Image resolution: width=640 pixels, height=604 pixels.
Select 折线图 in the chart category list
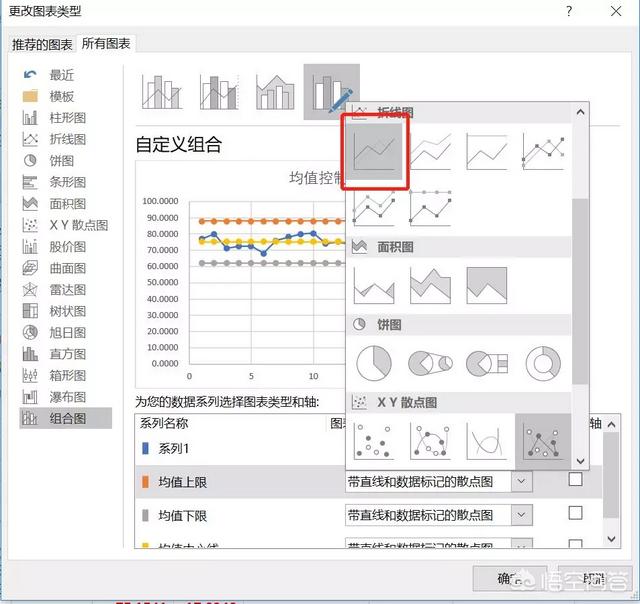[x=67, y=139]
